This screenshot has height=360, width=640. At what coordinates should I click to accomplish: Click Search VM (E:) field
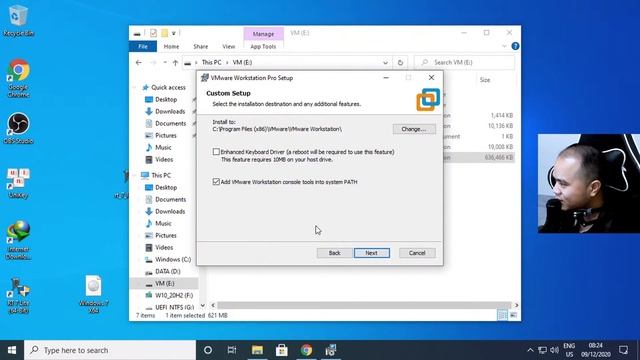pyautogui.click(x=464, y=62)
